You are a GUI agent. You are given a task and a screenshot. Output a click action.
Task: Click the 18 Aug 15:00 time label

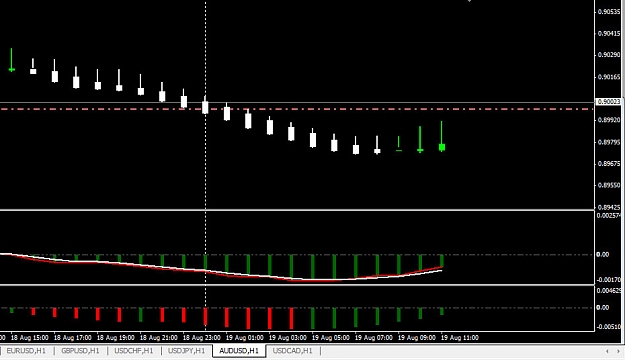[29, 338]
